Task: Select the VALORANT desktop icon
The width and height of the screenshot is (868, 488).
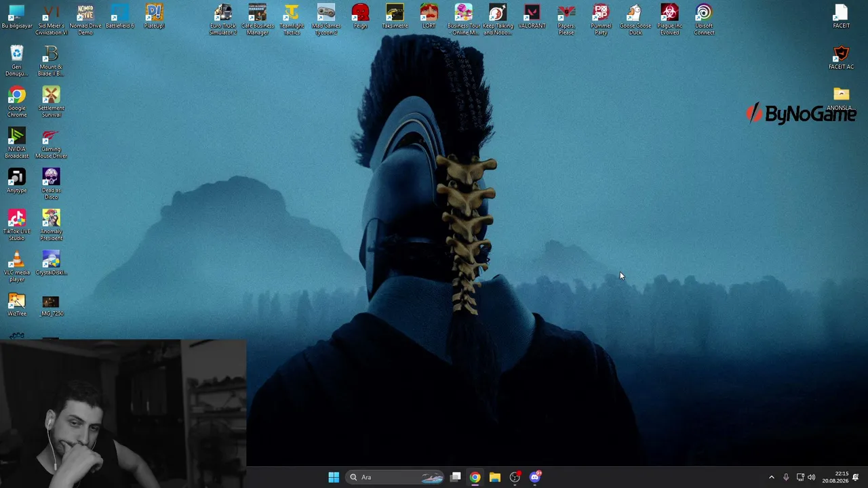Action: pyautogui.click(x=532, y=17)
